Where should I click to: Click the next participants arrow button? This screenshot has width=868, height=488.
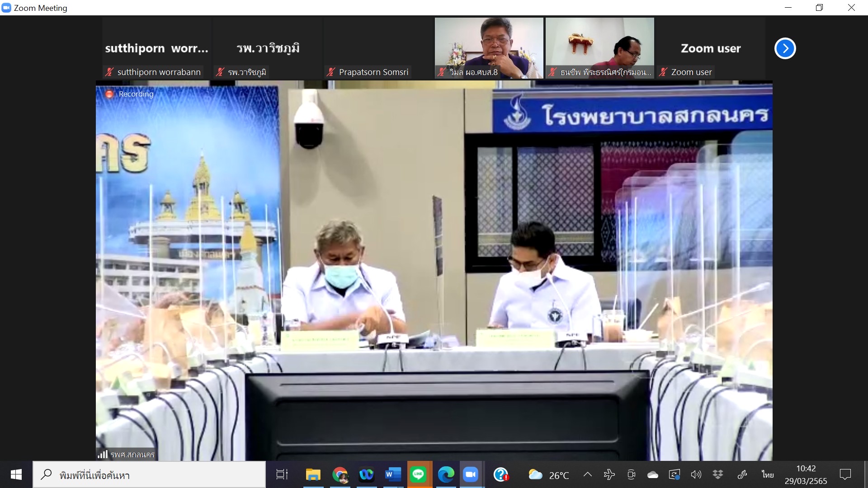pos(785,48)
